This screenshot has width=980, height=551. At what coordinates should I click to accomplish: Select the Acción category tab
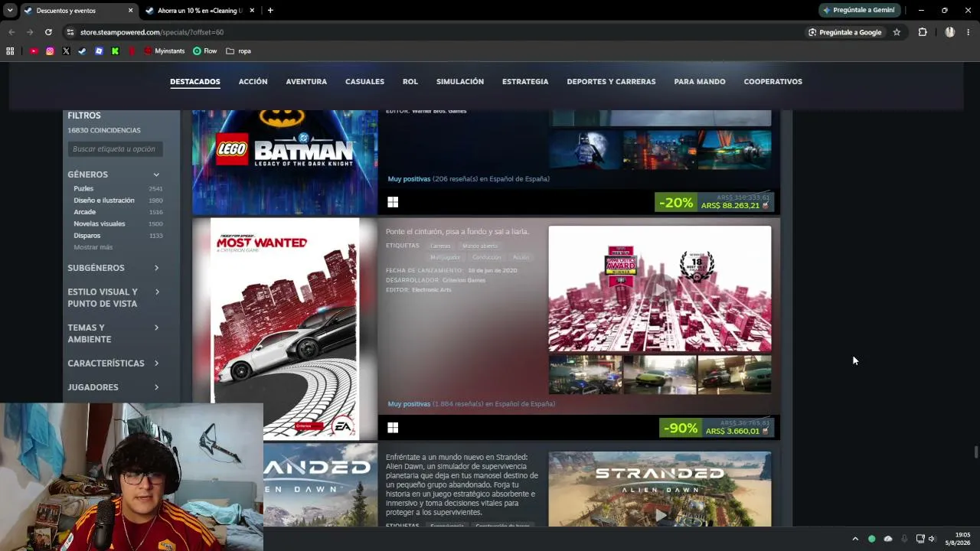point(253,82)
